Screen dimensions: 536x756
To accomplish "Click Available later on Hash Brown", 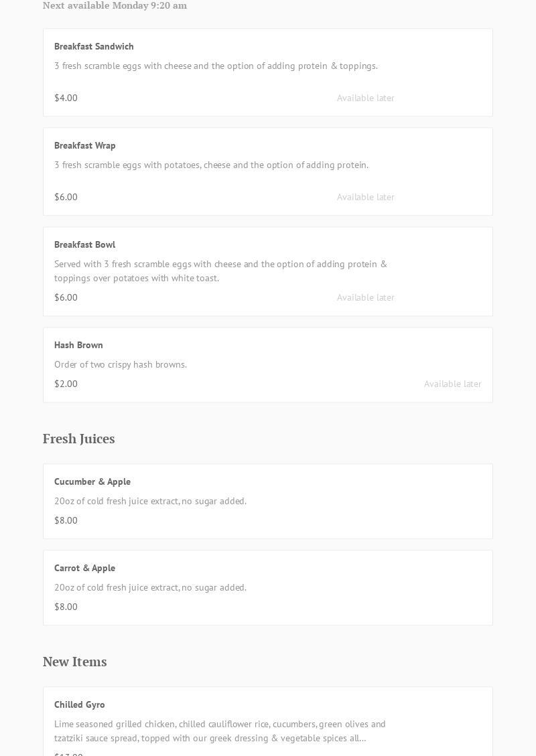I will point(452,384).
